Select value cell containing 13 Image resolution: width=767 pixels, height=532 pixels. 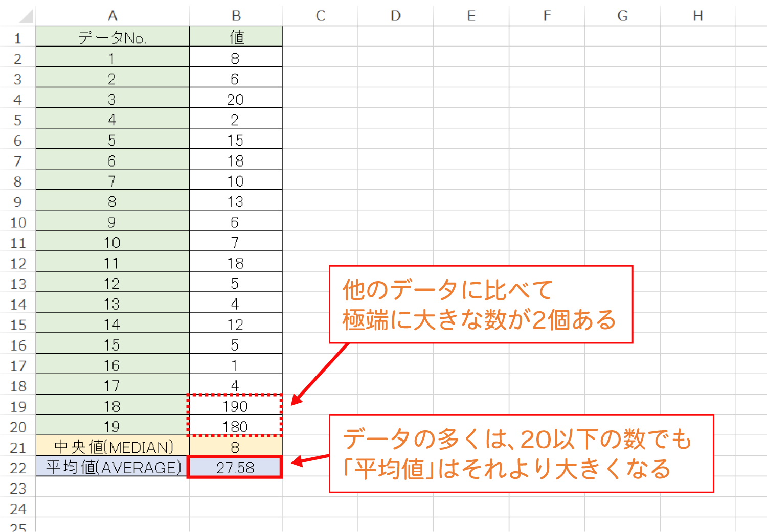coord(236,200)
